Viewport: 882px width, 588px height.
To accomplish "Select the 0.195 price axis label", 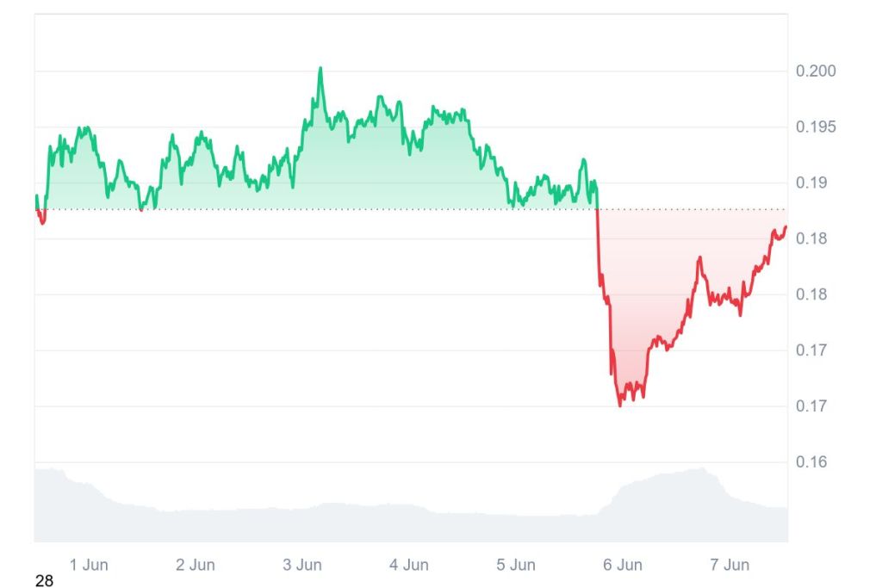I will (816, 127).
